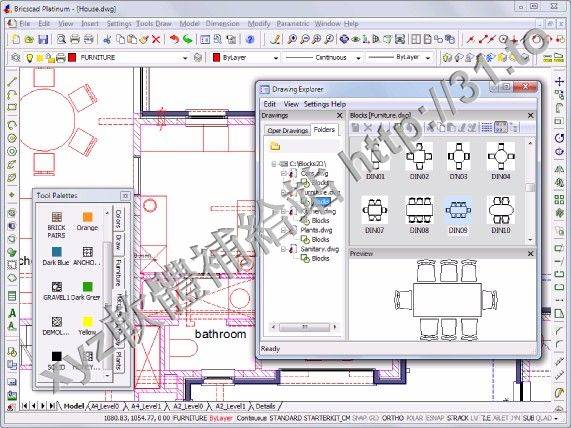Switch to Details layout tab
The width and height of the screenshot is (571, 428).
point(265,406)
